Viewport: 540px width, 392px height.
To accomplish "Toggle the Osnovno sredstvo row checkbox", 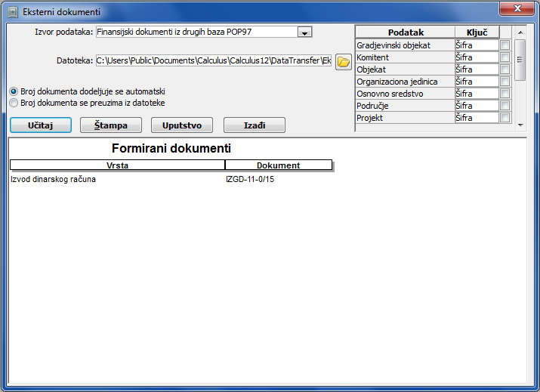I will [505, 94].
